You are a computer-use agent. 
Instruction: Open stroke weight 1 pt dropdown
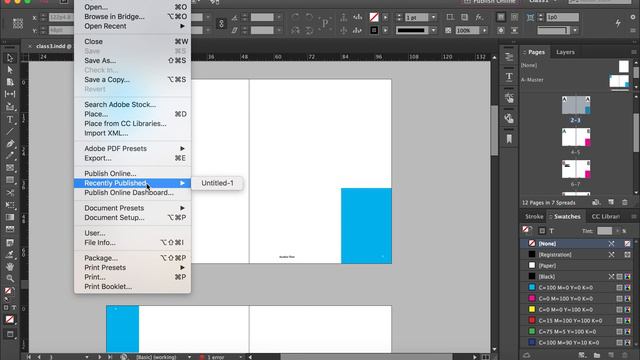433,18
